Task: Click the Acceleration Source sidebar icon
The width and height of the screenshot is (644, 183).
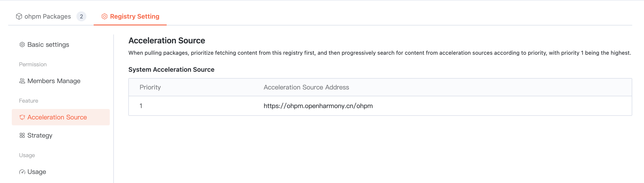Action: click(22, 117)
